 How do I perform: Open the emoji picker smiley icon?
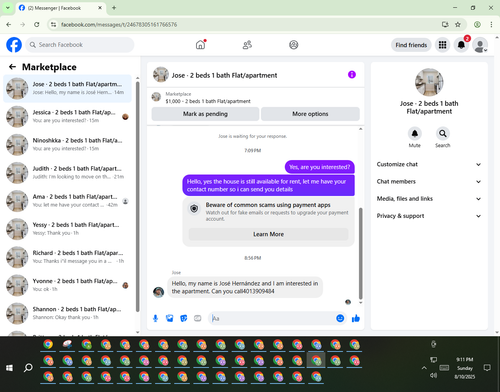(340, 318)
